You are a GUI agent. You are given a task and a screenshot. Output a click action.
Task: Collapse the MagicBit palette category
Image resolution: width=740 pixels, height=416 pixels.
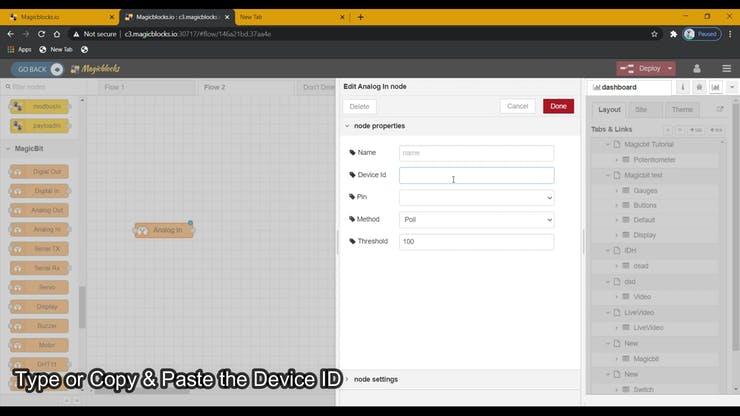pos(37,149)
